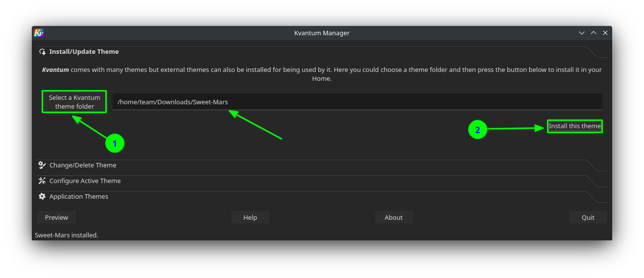
Task: Quit Kvantum Manager
Action: pyautogui.click(x=588, y=217)
